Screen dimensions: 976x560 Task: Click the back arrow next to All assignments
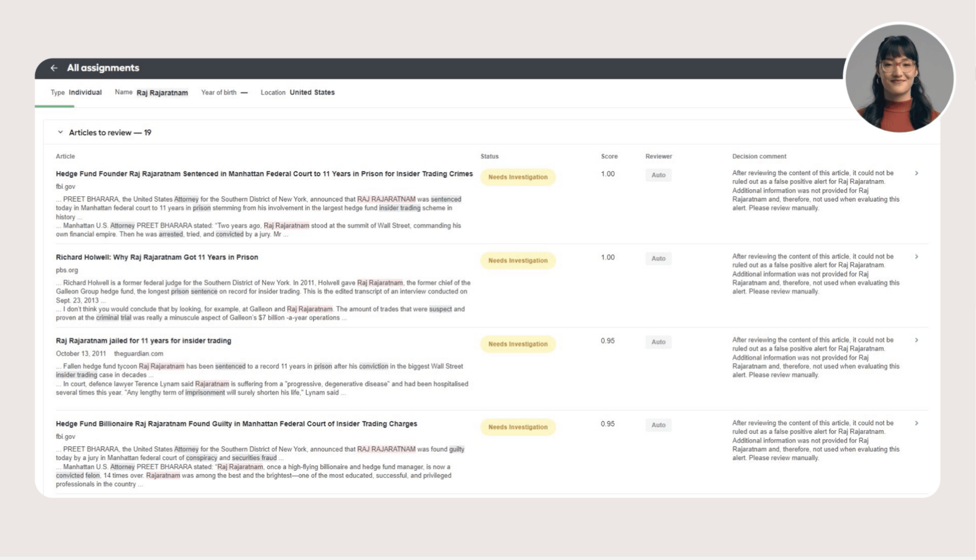click(53, 68)
